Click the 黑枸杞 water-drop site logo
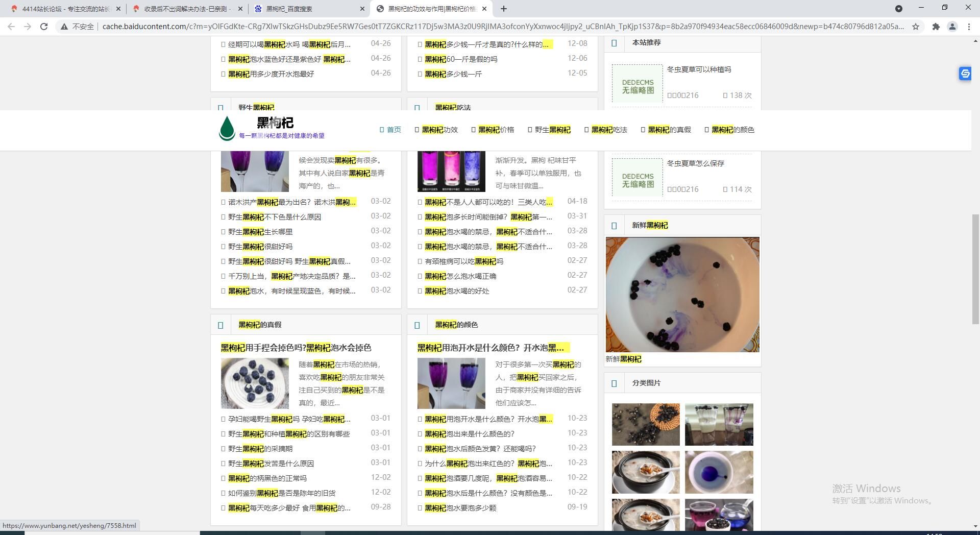Image resolution: width=980 pixels, height=535 pixels. [226, 129]
